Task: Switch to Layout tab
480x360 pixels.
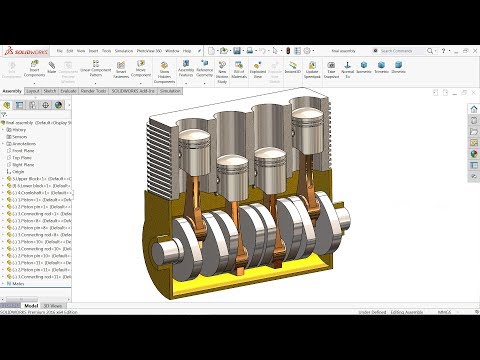Action: [x=33, y=91]
